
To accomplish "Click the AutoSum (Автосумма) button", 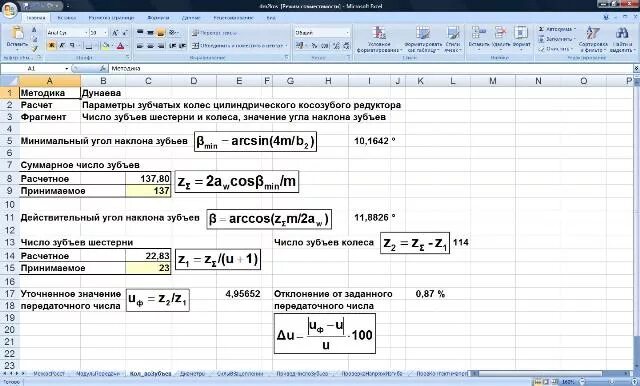I will 557,29.
